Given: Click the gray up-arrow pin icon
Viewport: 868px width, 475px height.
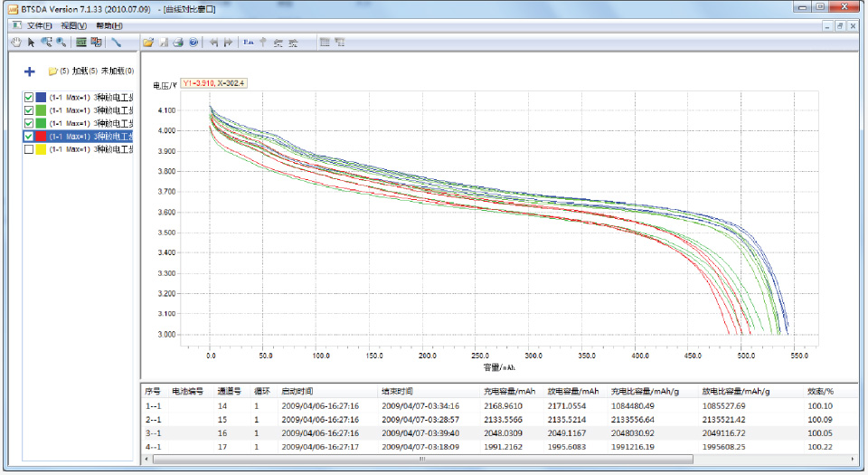Looking at the screenshot, I should pyautogui.click(x=263, y=43).
